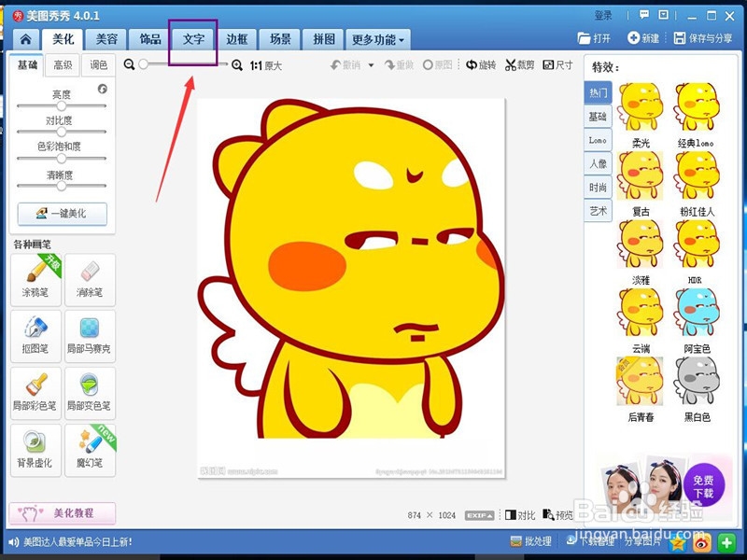Viewport: 747px width, 560px height.
Task: Switch to the 拼图 tab
Action: pyautogui.click(x=323, y=39)
